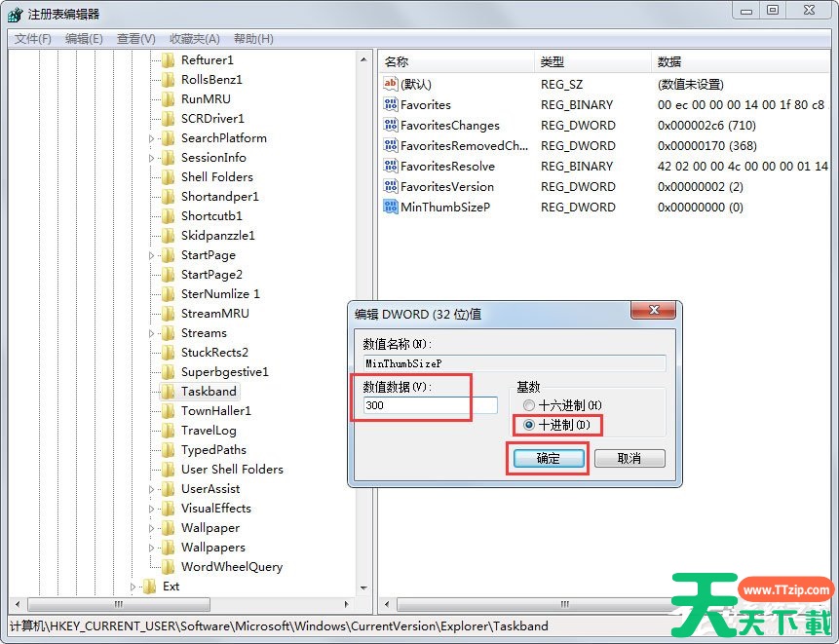Click the values pane left scroll arrow
Image resolution: width=839 pixels, height=644 pixels.
tap(387, 604)
